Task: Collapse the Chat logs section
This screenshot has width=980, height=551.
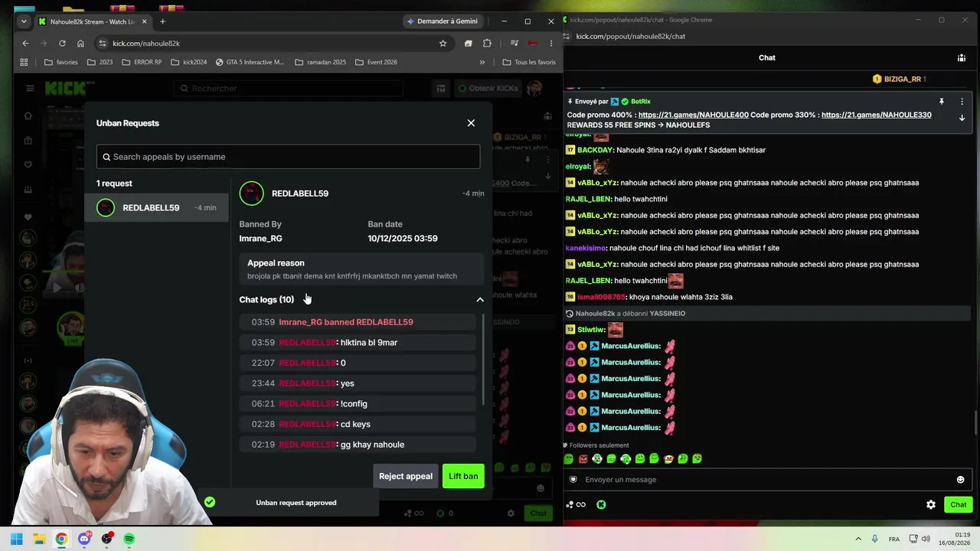Action: (x=480, y=300)
